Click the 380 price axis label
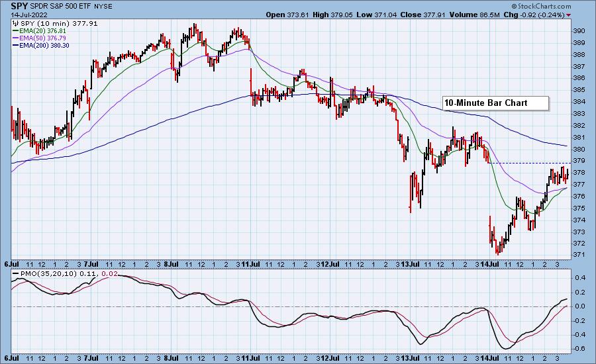 click(x=579, y=149)
